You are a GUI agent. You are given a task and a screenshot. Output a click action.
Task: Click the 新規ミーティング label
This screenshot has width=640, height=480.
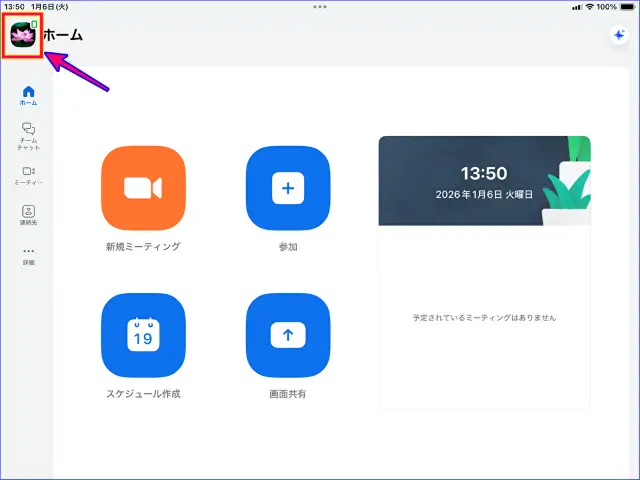pyautogui.click(x=143, y=247)
